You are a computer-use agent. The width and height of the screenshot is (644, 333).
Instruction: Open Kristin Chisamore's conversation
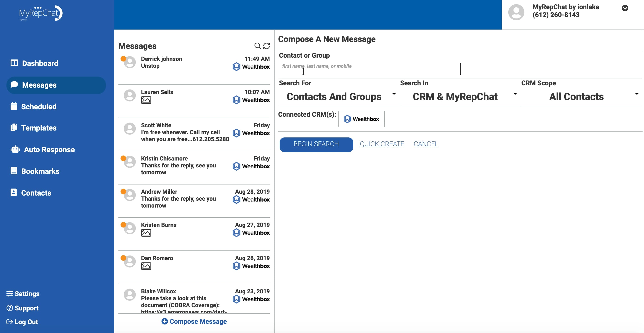[x=194, y=168]
